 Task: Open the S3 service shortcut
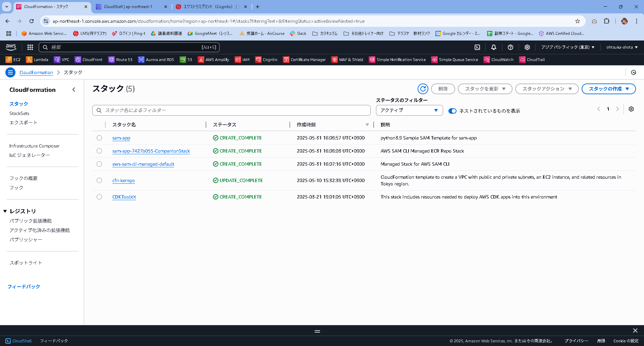186,60
